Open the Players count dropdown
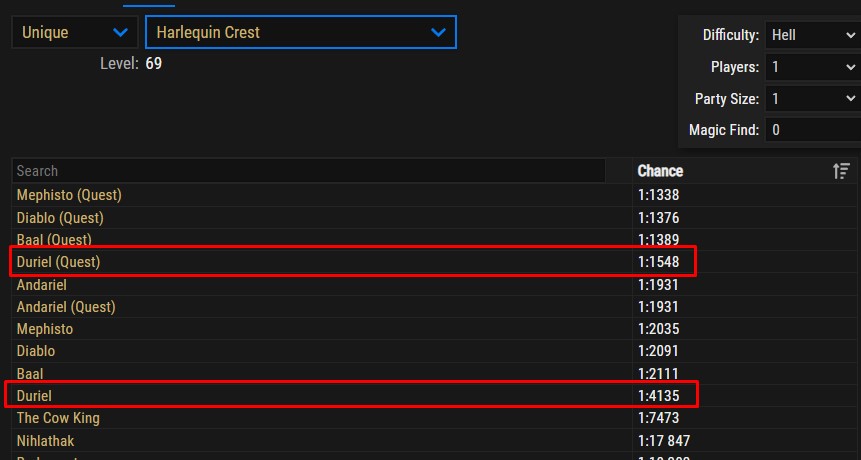The width and height of the screenshot is (861, 460). [813, 67]
